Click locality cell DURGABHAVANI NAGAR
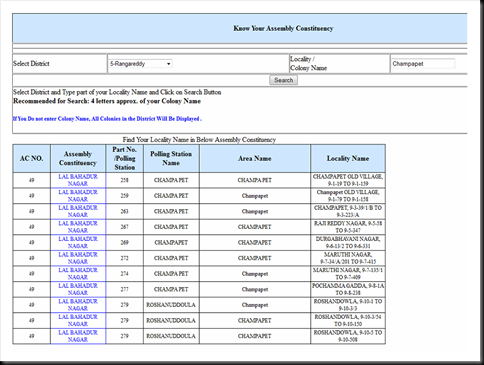484x365 pixels. point(348,242)
